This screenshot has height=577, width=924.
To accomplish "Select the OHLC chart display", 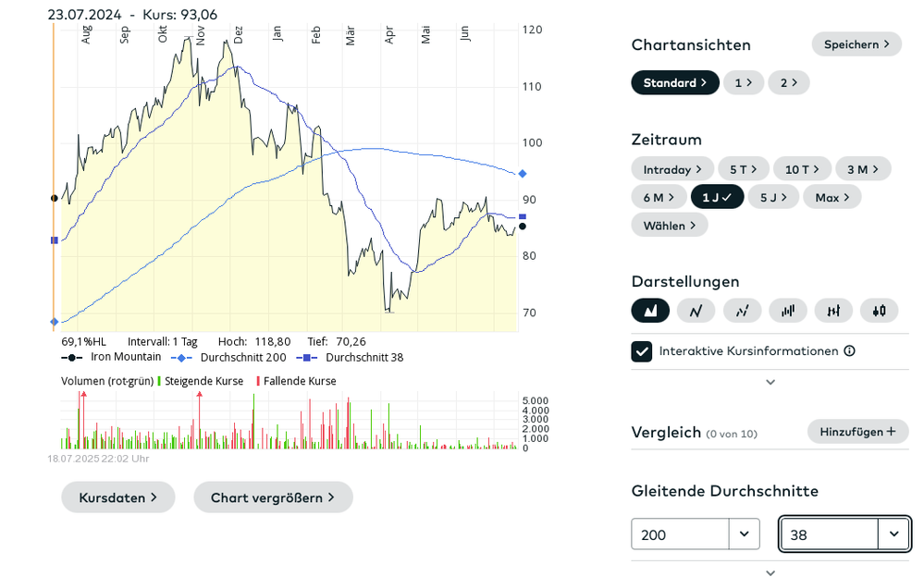I will pyautogui.click(x=833, y=311).
